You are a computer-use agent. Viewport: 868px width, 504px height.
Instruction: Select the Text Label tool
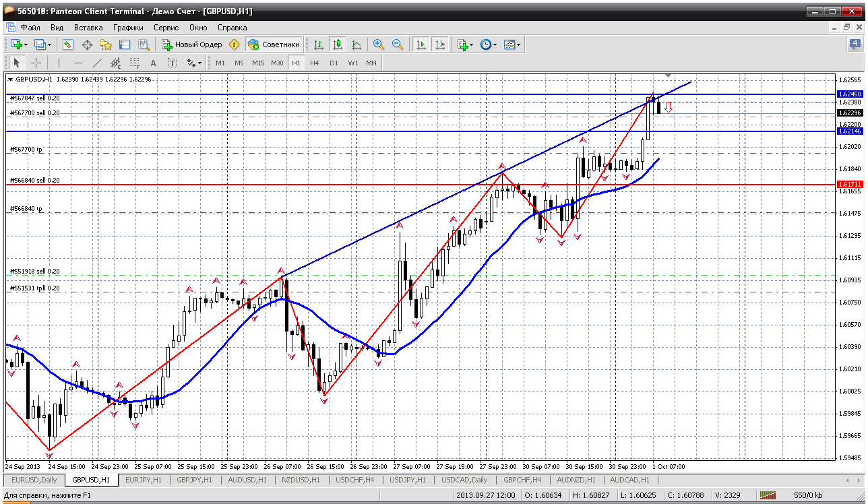[172, 63]
